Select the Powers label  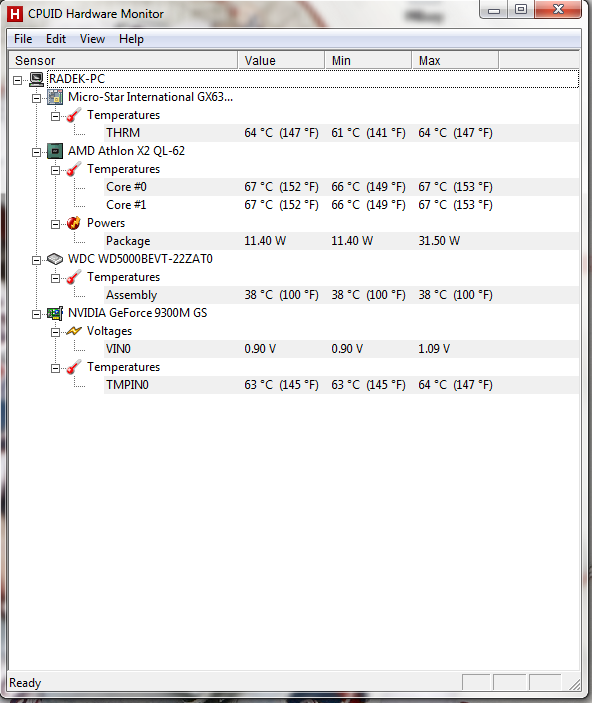point(106,223)
